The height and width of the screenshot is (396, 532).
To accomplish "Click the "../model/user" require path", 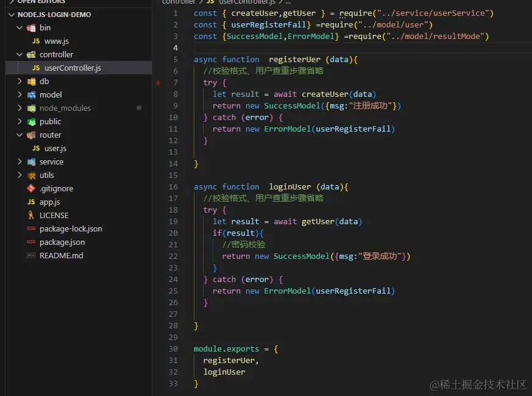I will tap(393, 25).
